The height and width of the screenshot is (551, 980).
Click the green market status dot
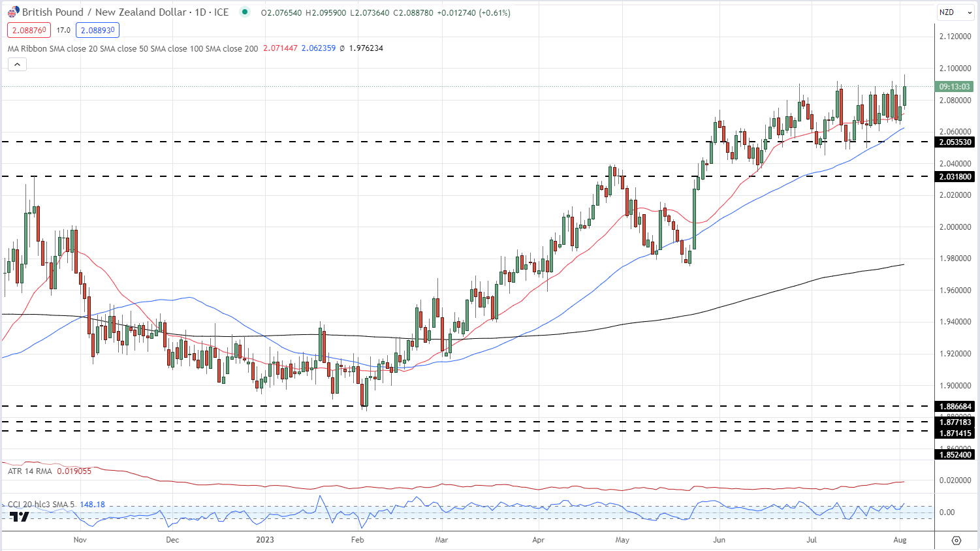[244, 12]
